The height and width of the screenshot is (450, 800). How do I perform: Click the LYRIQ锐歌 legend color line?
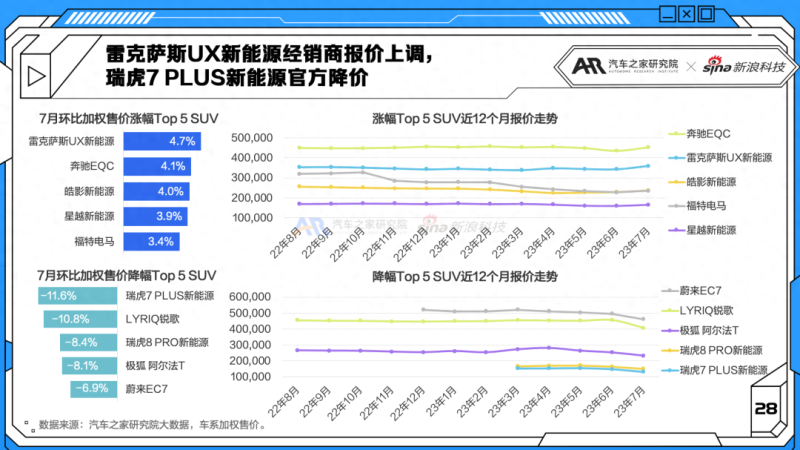click(x=671, y=311)
